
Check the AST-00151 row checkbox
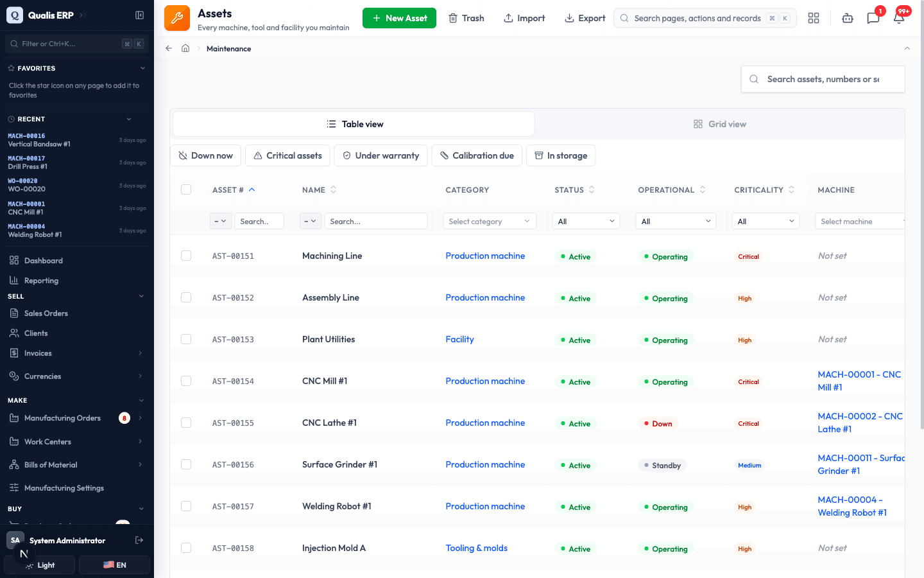(x=186, y=256)
